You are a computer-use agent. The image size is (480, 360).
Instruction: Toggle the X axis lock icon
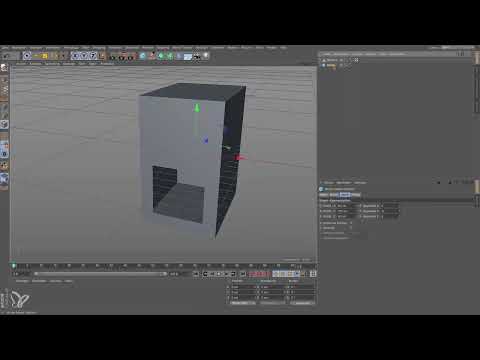pyautogui.click(x=76, y=56)
